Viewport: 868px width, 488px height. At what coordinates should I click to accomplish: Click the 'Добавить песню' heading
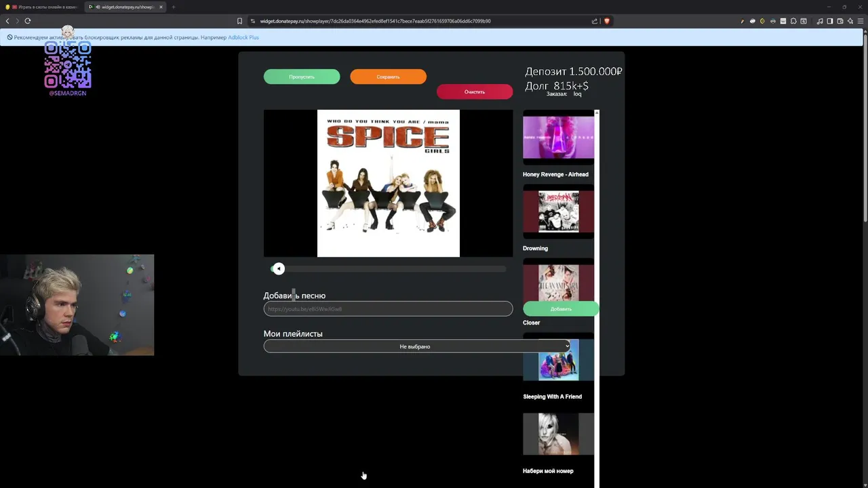[x=294, y=296]
